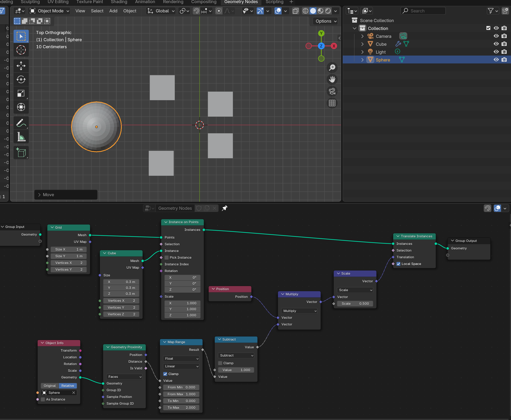The height and width of the screenshot is (420, 511).
Task: Click new collection icon in outliner
Action: [x=505, y=11]
